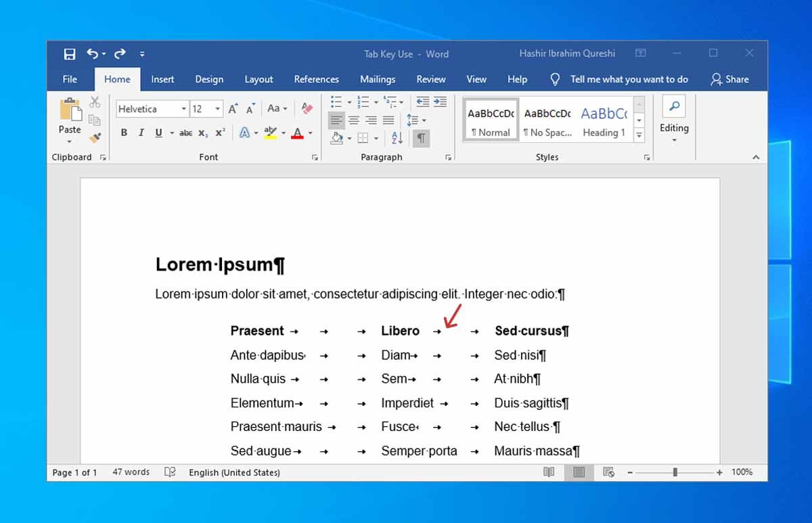
Task: Select the Strikethrough icon
Action: [x=185, y=133]
